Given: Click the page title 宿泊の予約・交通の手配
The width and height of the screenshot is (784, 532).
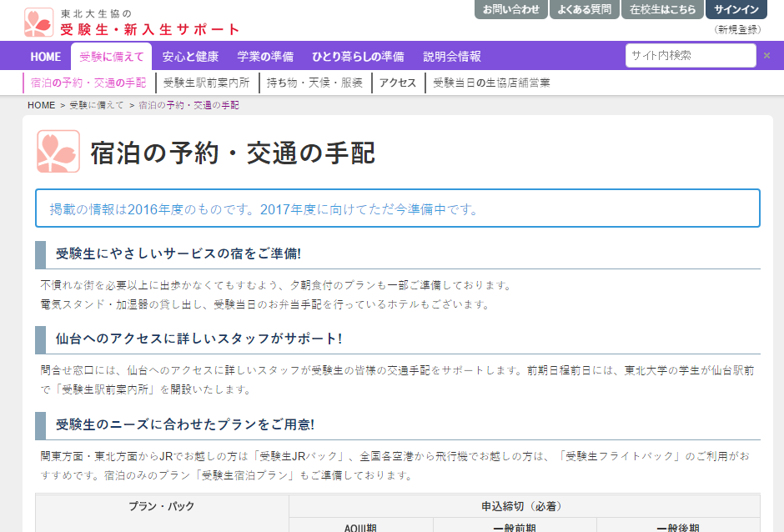Looking at the screenshot, I should (233, 153).
